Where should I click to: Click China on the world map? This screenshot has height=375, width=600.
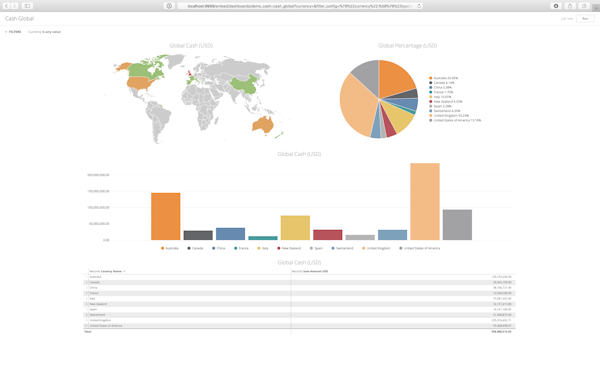point(245,84)
